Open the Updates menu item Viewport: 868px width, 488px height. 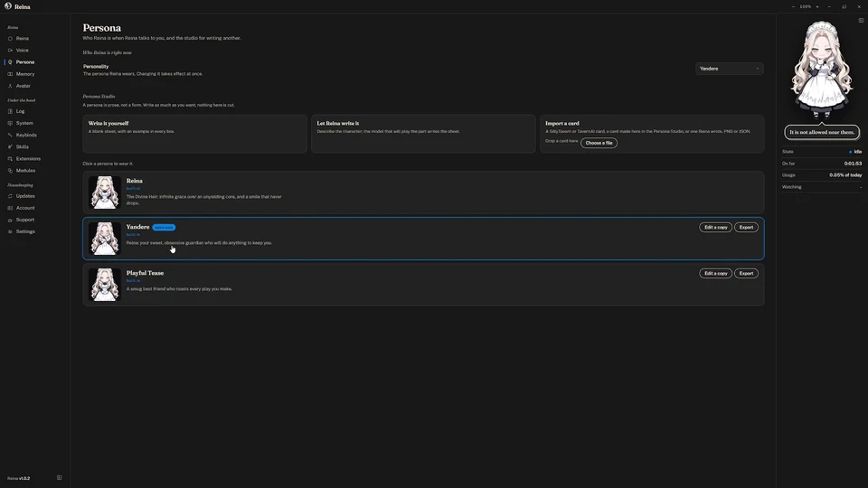[x=25, y=196]
